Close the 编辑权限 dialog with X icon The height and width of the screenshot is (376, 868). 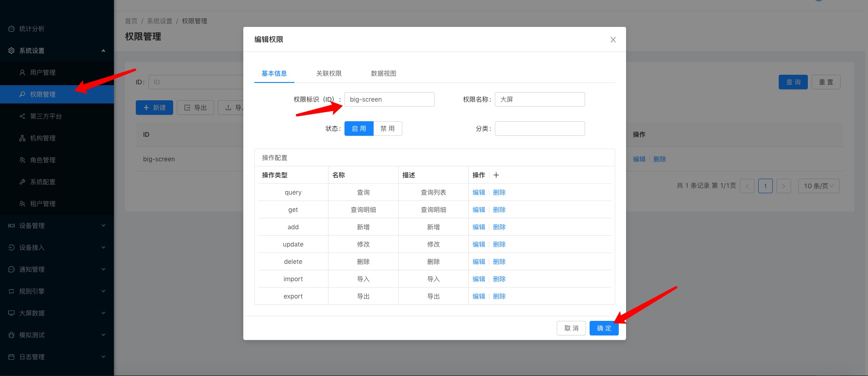pos(613,40)
